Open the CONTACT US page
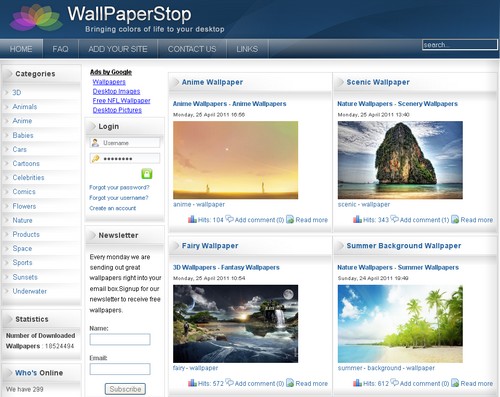The width and height of the screenshot is (500, 397). pyautogui.click(x=192, y=49)
